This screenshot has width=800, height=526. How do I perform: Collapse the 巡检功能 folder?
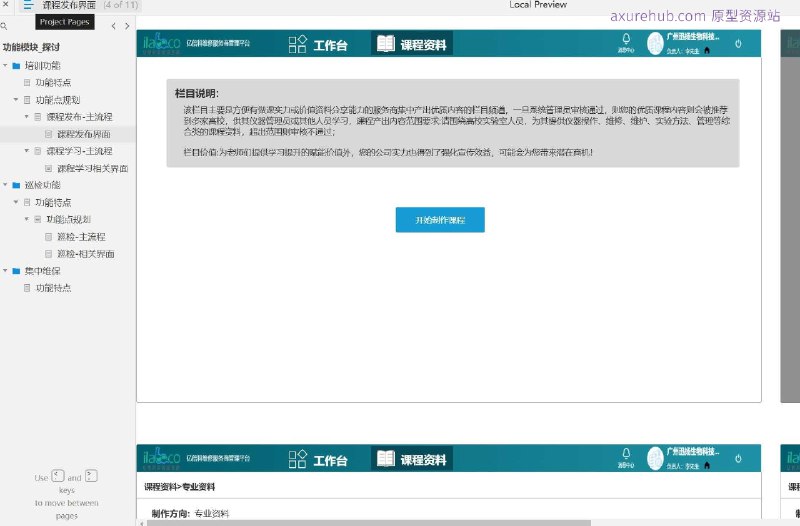point(5,185)
